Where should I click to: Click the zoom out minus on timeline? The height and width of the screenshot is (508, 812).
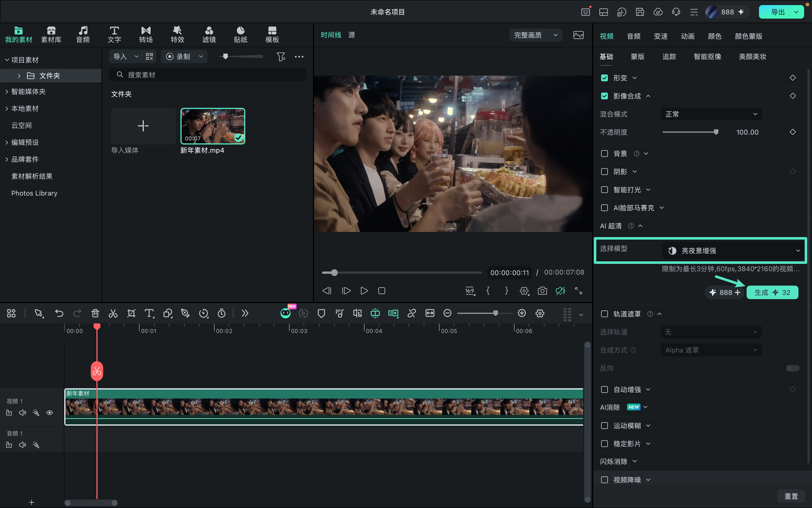pos(447,313)
